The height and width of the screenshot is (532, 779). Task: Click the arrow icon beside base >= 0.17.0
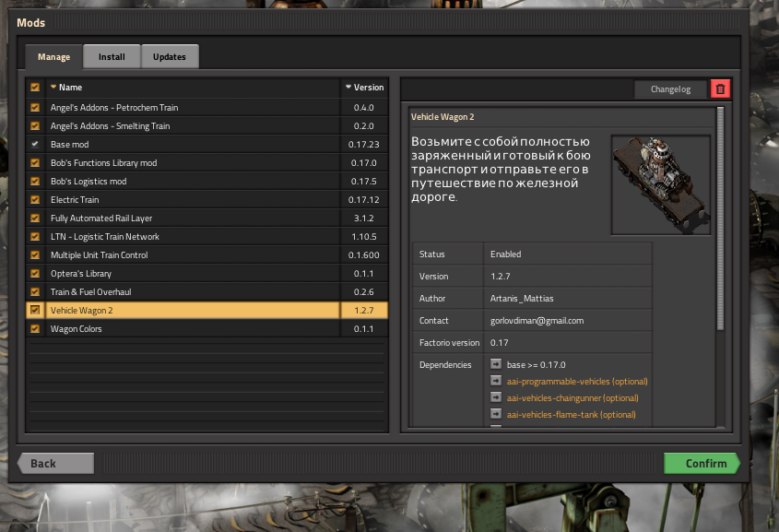point(496,364)
